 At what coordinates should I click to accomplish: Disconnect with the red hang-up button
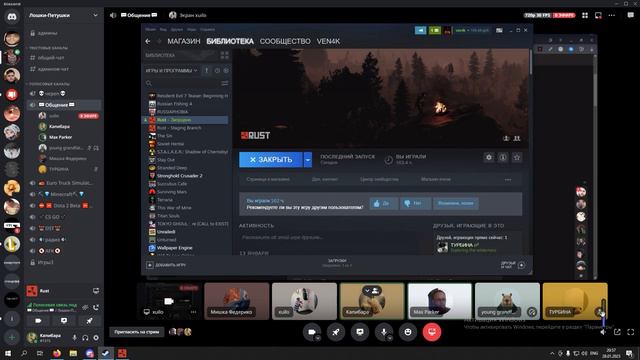(432, 332)
